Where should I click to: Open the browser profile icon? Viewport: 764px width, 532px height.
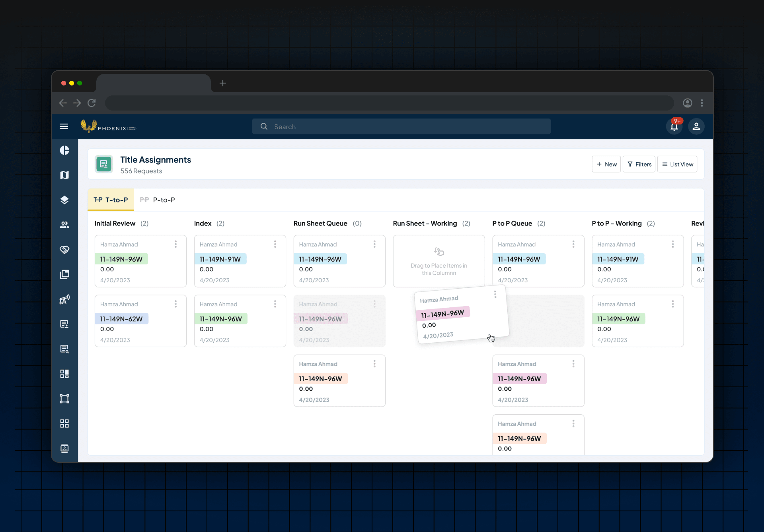click(688, 103)
